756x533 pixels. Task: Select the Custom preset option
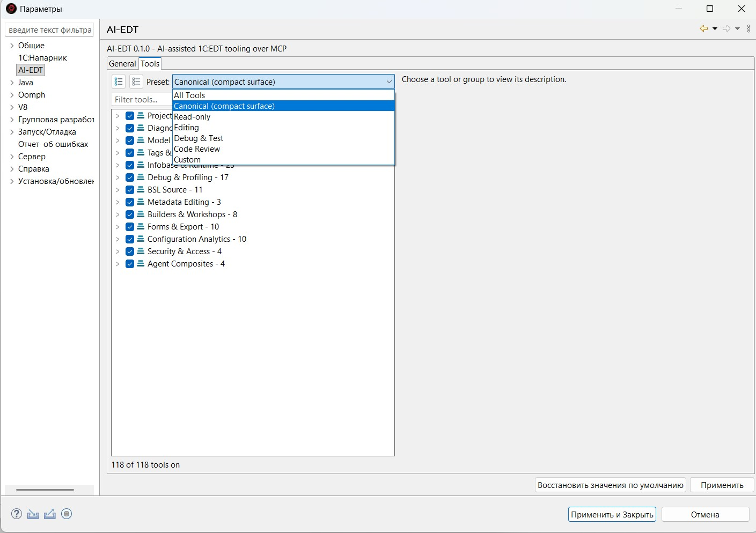click(283, 159)
